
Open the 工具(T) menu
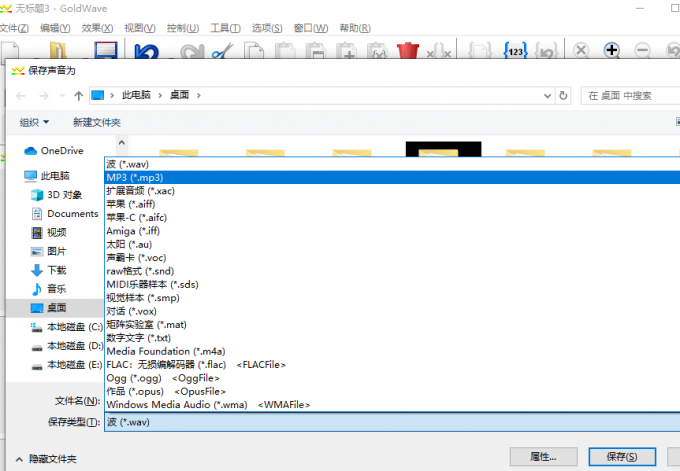[226, 28]
